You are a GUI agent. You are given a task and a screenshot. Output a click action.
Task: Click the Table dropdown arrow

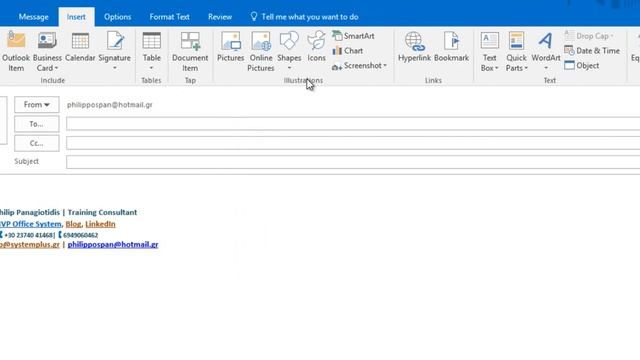click(151, 69)
